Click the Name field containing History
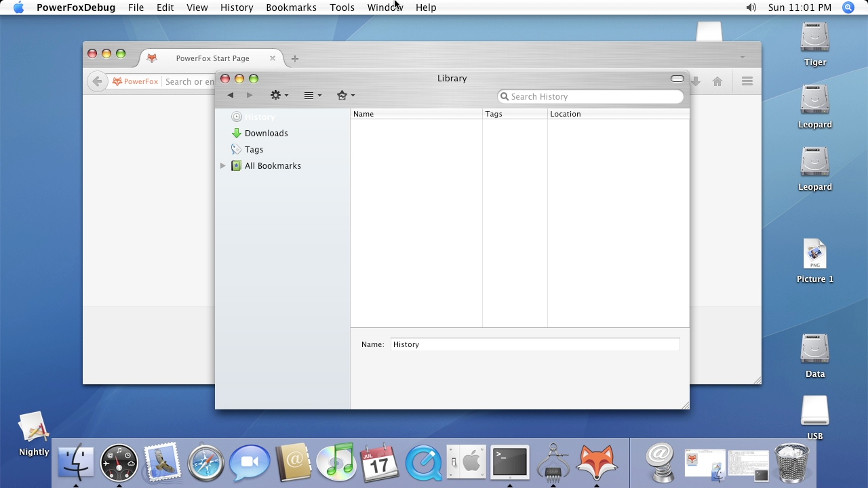This screenshot has height=488, width=868. click(535, 344)
